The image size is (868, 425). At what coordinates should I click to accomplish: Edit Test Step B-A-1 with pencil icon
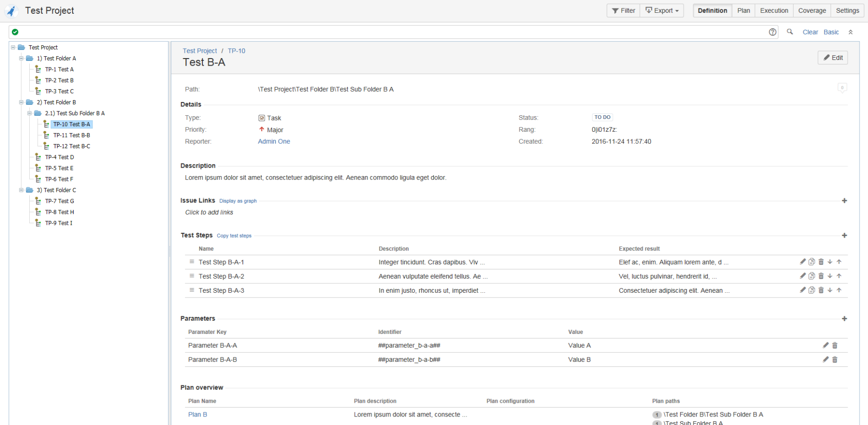tap(802, 262)
